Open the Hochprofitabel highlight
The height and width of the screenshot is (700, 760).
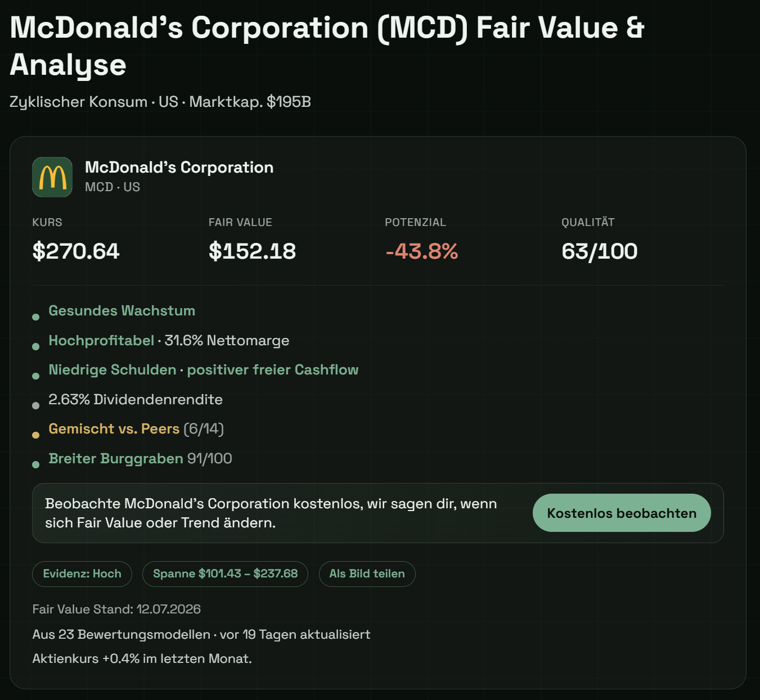[101, 341]
